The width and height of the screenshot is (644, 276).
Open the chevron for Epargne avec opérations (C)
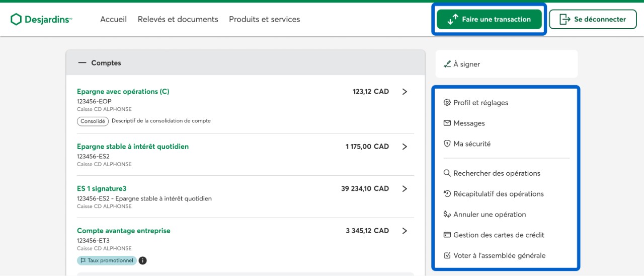click(x=405, y=92)
